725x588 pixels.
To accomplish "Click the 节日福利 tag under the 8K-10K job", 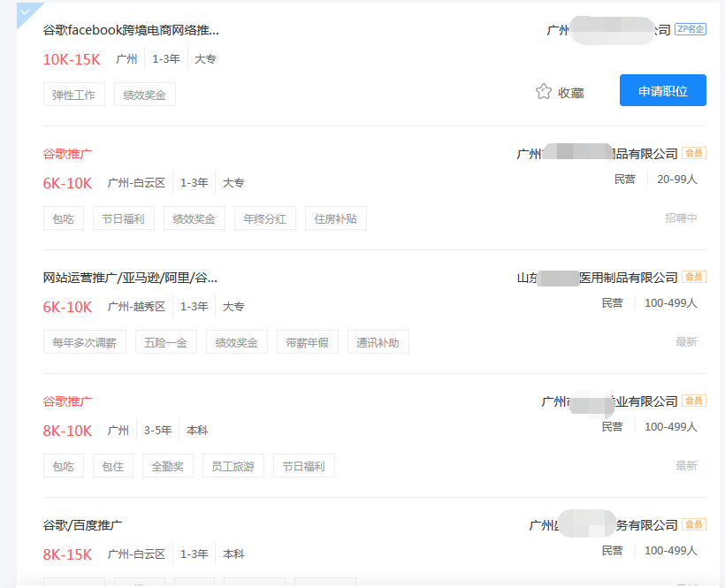I will point(304,466).
